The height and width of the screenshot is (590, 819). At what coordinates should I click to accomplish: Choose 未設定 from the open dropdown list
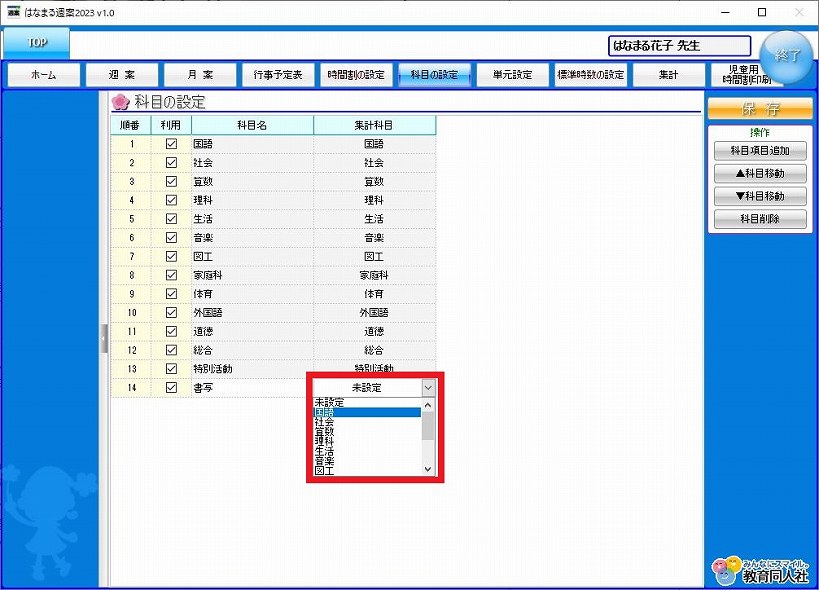367,403
